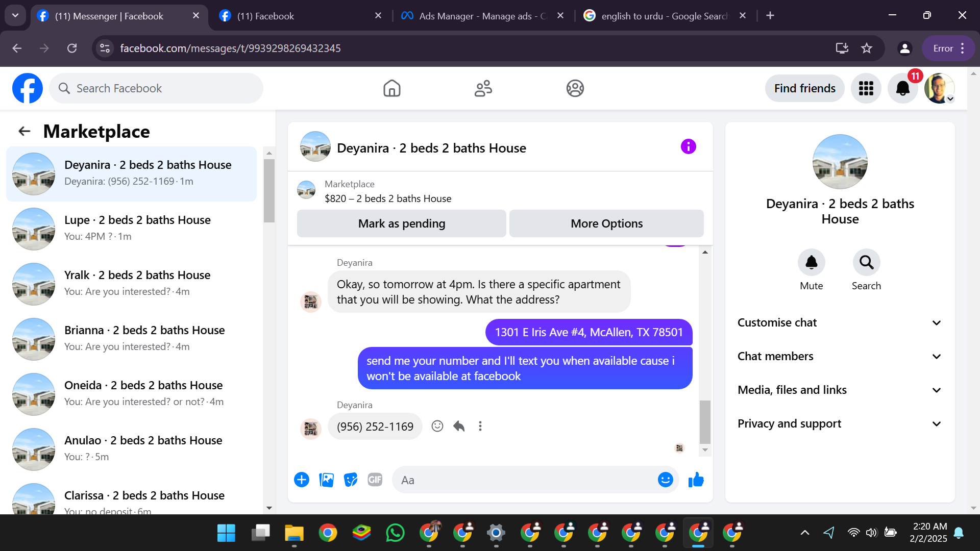Click the Mark as pending button
The image size is (980, 551).
401,223
